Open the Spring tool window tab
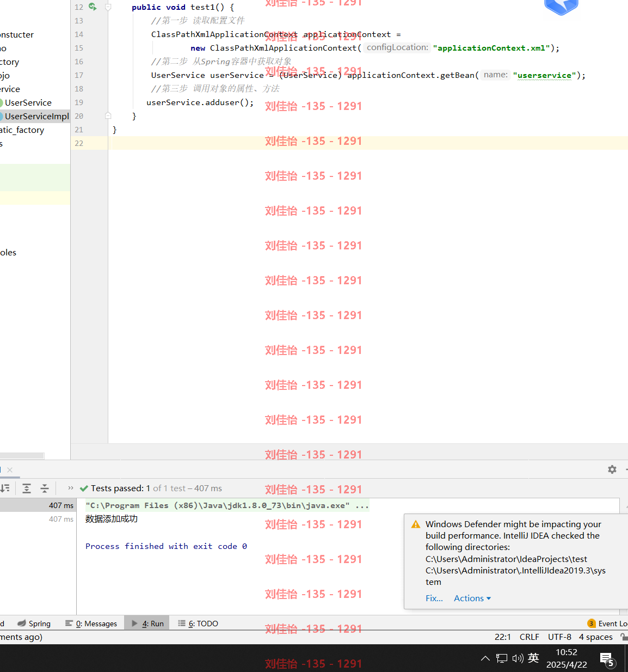 pos(34,624)
